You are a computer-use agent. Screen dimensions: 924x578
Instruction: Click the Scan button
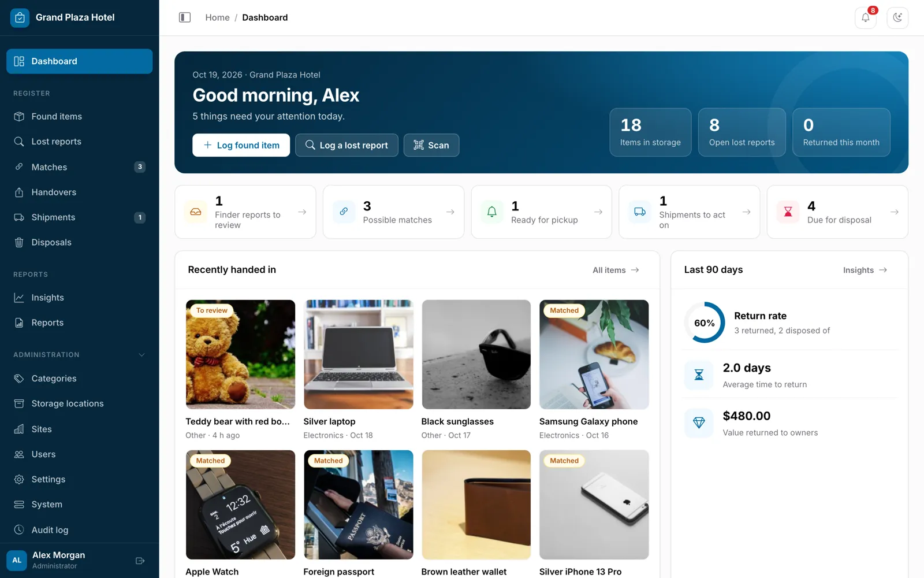(x=431, y=145)
